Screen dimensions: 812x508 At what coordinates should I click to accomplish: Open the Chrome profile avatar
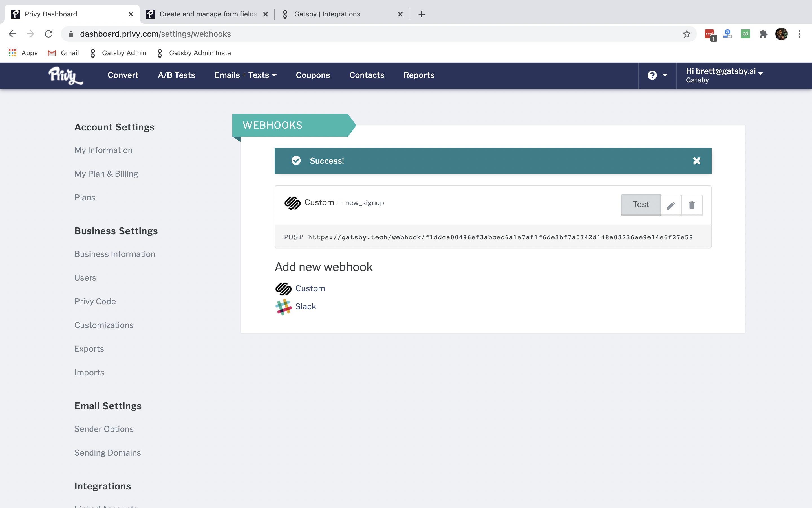coord(782,34)
